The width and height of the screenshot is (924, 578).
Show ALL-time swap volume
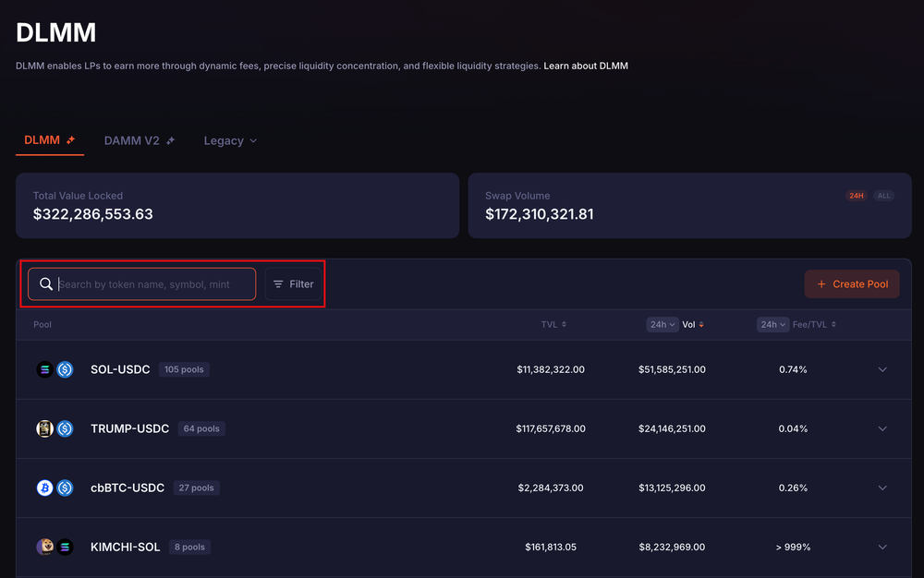883,196
